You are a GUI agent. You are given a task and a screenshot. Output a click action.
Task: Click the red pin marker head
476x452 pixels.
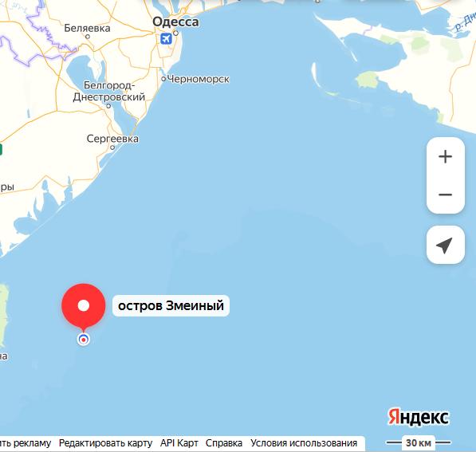[x=84, y=305]
